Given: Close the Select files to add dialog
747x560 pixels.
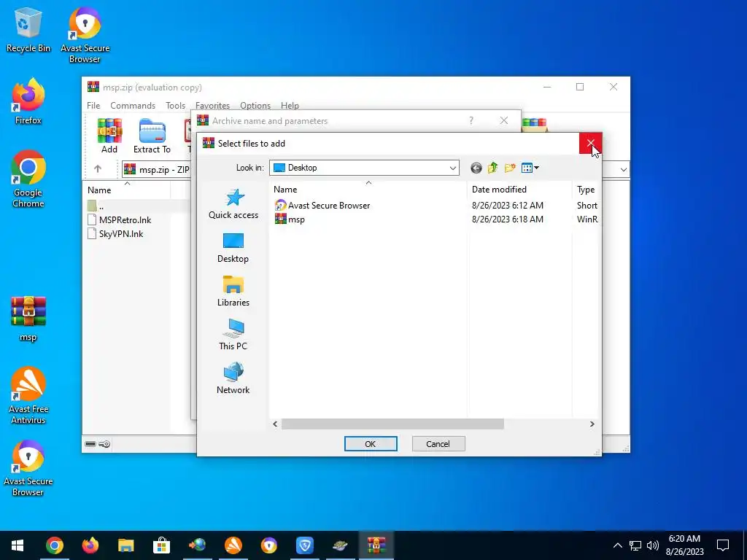Looking at the screenshot, I should 591,144.
